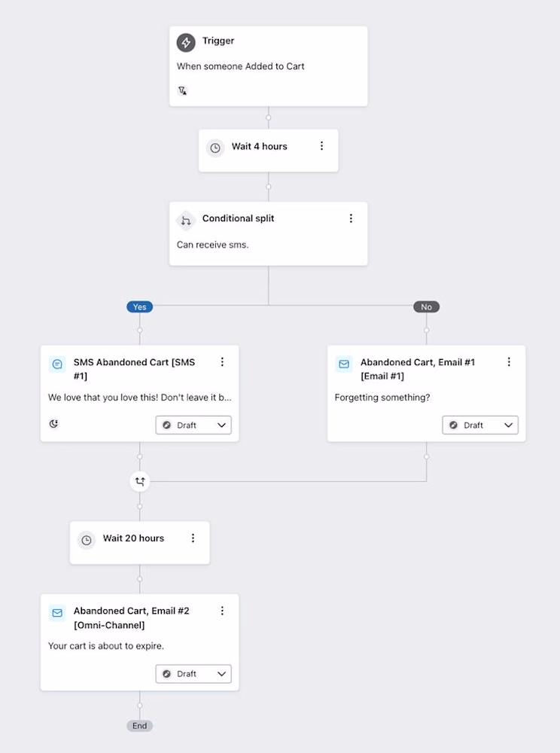The width and height of the screenshot is (560, 753).
Task: Click the Conditional split branch icon
Action: click(x=186, y=221)
